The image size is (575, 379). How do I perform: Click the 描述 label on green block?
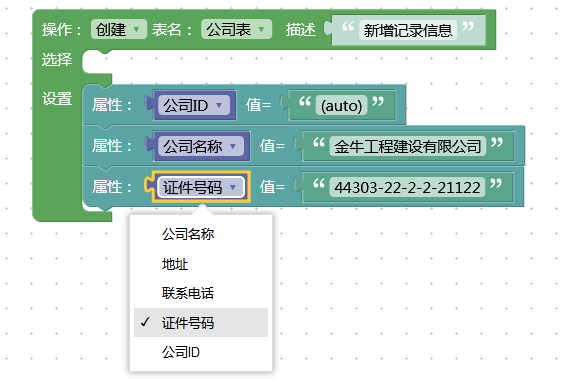pyautogui.click(x=300, y=30)
